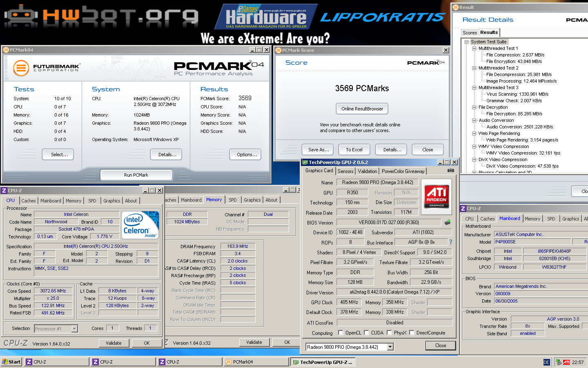Open the PowerColor Giveaway tab
This screenshot has width=588, height=368.
pos(403,171)
